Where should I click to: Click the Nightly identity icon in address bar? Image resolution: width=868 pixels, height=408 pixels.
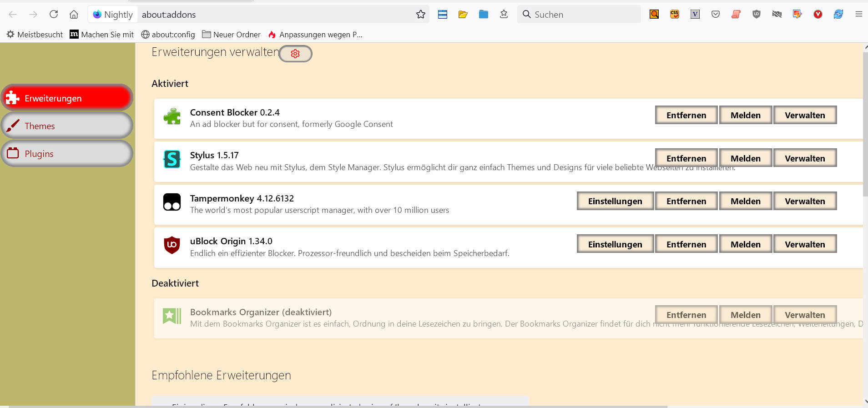[x=113, y=15]
